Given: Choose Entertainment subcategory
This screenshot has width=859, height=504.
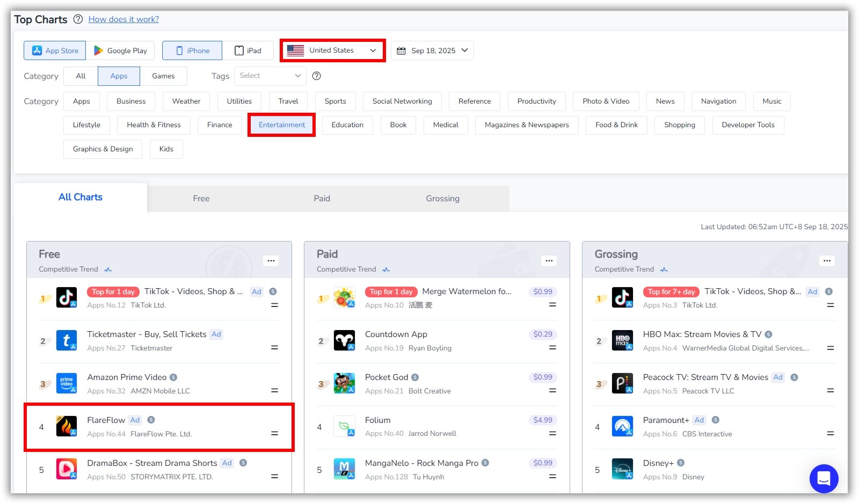Looking at the screenshot, I should [282, 125].
